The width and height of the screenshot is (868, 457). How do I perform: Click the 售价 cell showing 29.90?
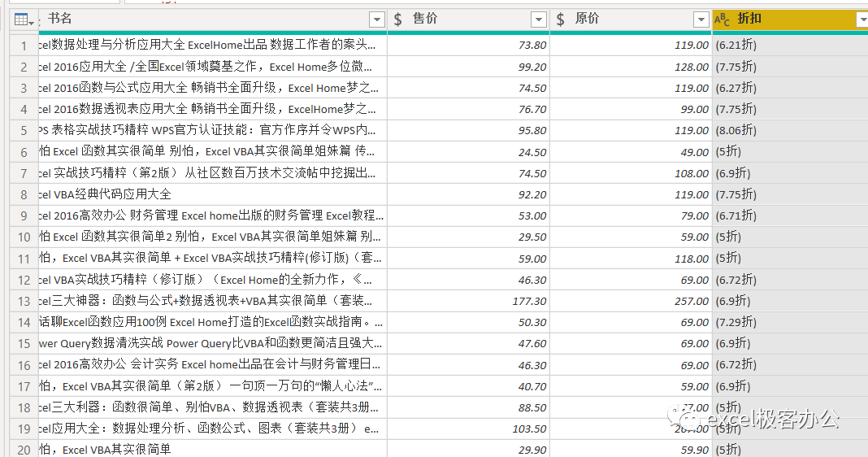coord(468,450)
